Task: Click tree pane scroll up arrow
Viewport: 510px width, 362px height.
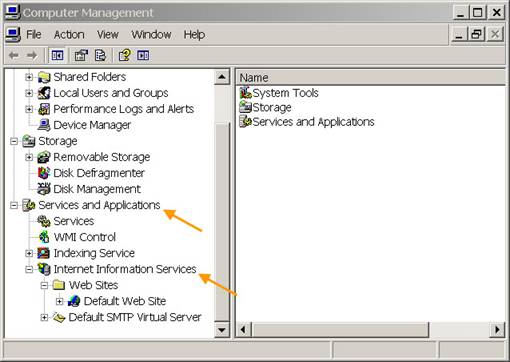Action: coord(222,78)
